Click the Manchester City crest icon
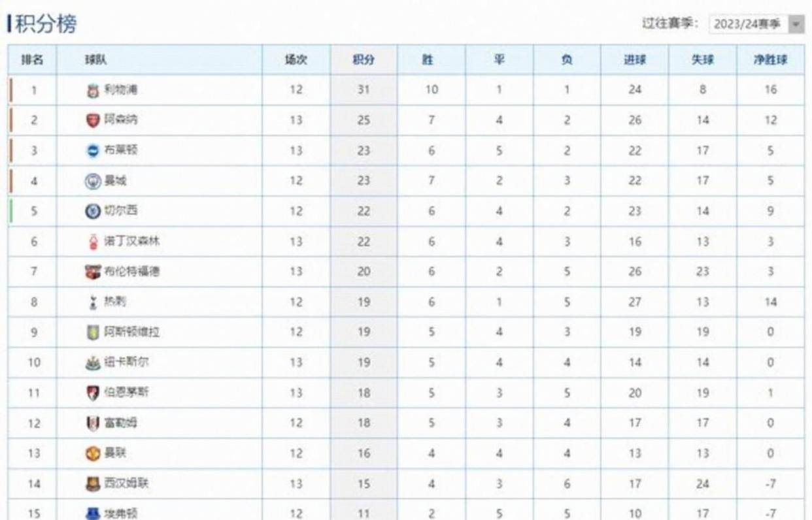812x520 pixels. 93,181
